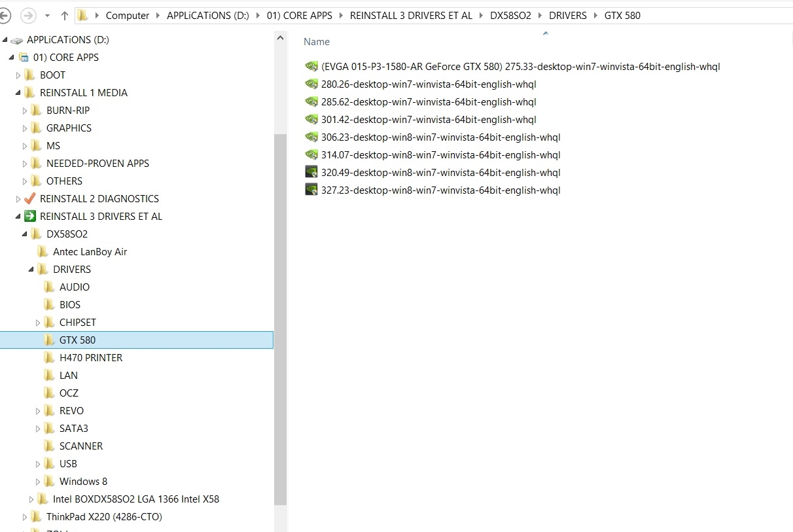The width and height of the screenshot is (793, 532).
Task: Navigate to DRIVERS breadcrumb
Action: click(x=568, y=16)
